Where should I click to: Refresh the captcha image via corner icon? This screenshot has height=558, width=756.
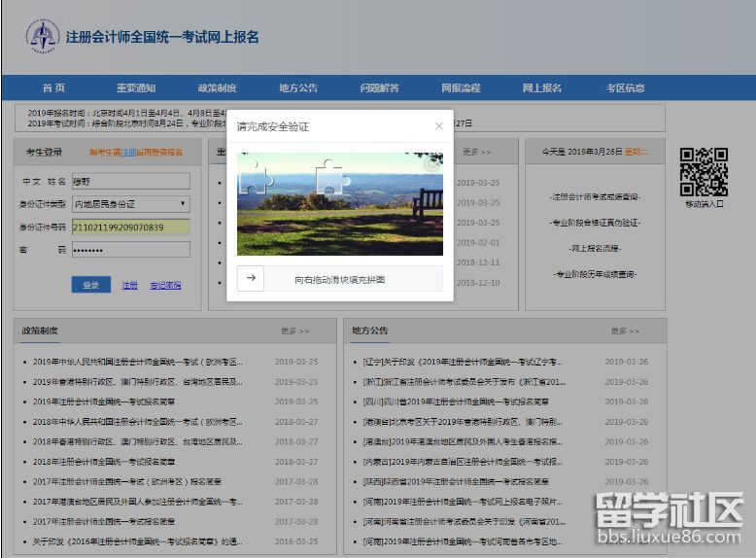pos(431,164)
